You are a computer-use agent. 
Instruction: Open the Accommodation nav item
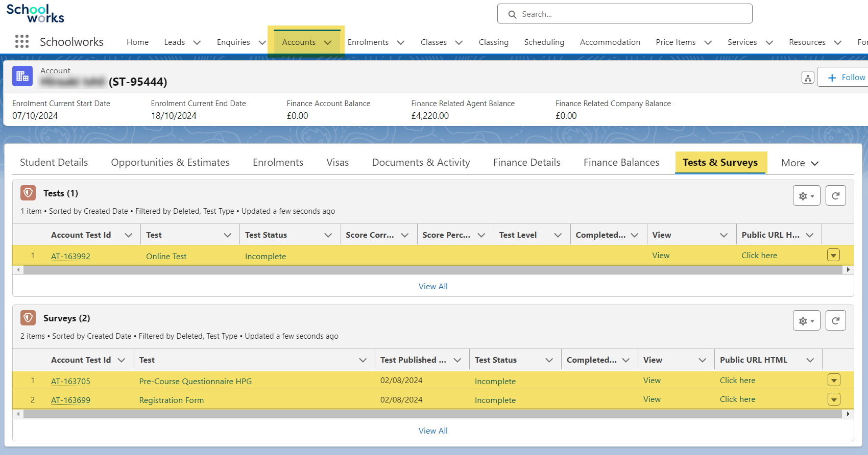pyautogui.click(x=610, y=42)
